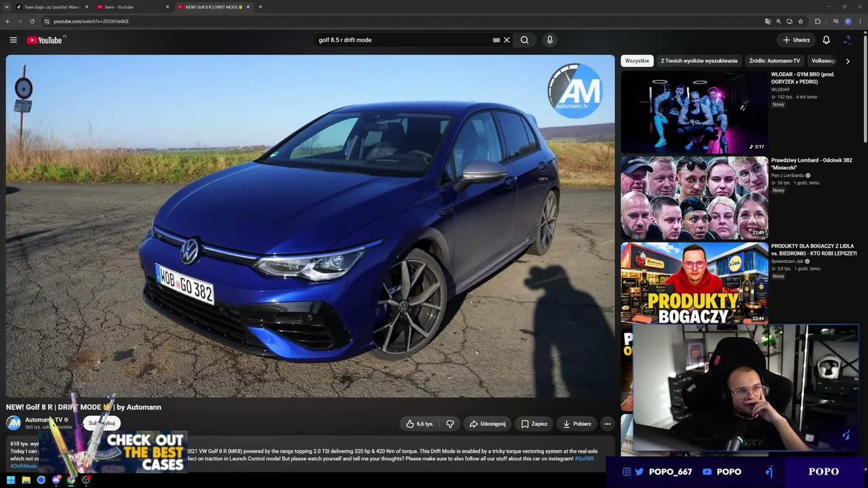The height and width of the screenshot is (488, 868).
Task: Open more actions menu under the video
Action: coord(608,424)
